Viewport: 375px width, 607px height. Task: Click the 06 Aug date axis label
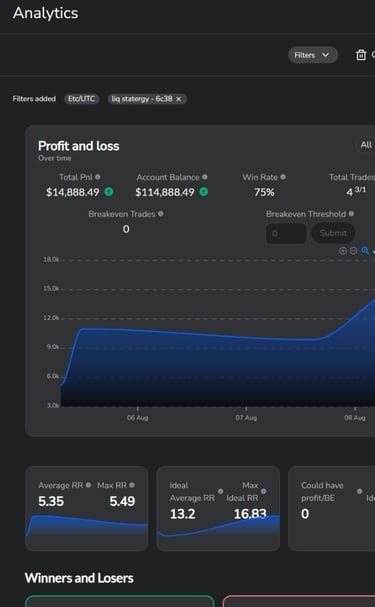pyautogui.click(x=137, y=418)
